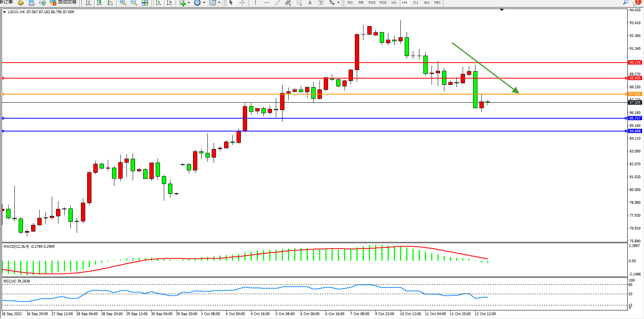The height and width of the screenshot is (319, 644).
Task: Click the W1 timeframe button
Action: 427,3
